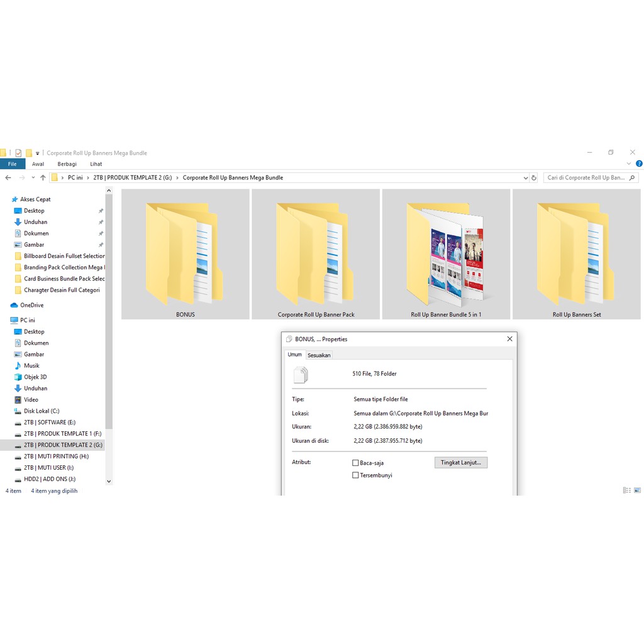644x644 pixels.
Task: Tick the Tersembunyi attribute checkbox
Action: click(x=356, y=475)
